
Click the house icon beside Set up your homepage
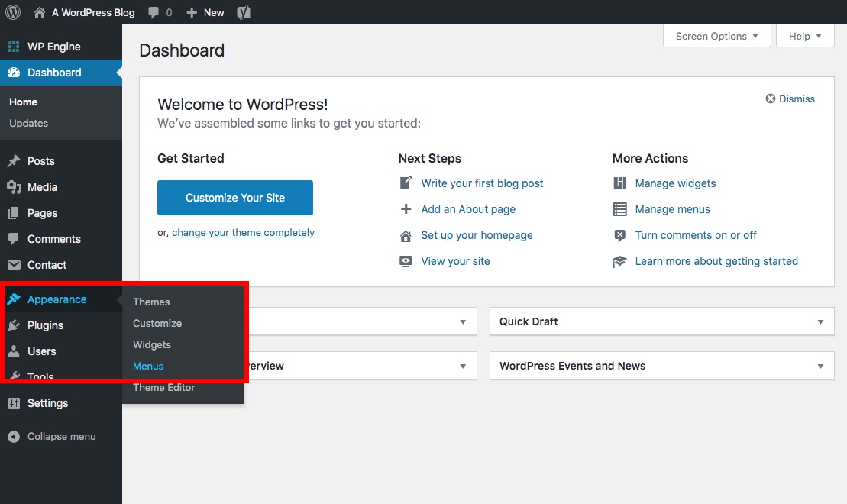[406, 235]
